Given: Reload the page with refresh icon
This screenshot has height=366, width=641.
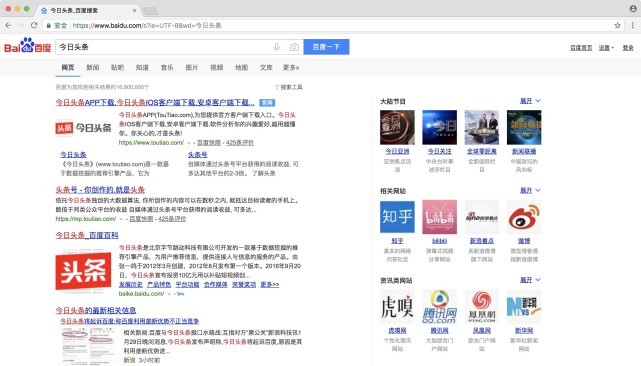Looking at the screenshot, I should 34,25.
